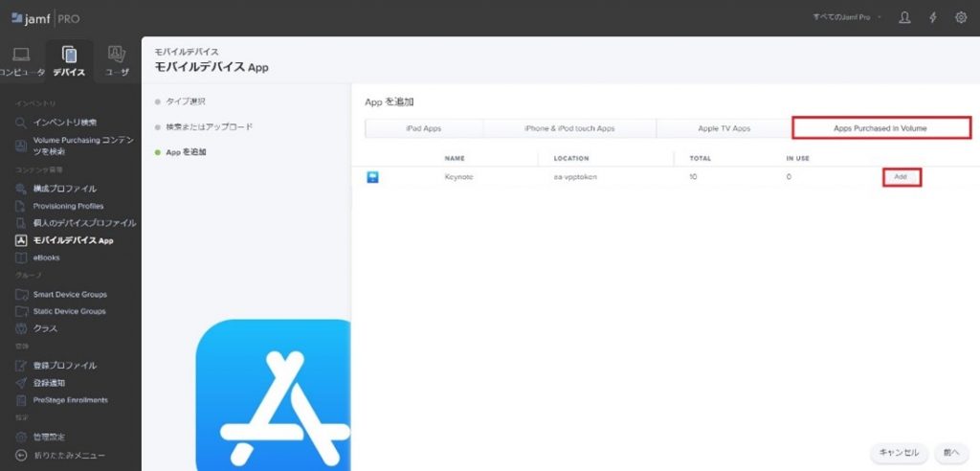Switch to iPad Apps tab
Screen dimensions: 980x471
pos(424,128)
